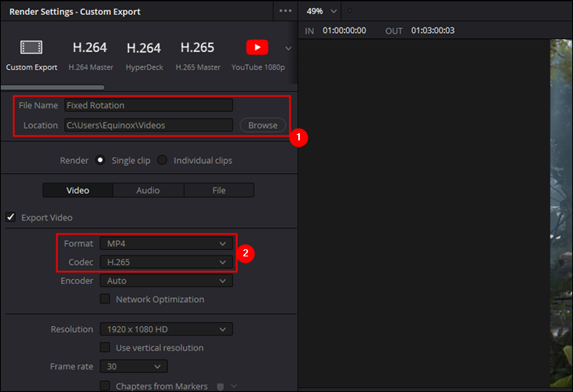
Task: Select the Single clip render option
Action: (x=100, y=161)
